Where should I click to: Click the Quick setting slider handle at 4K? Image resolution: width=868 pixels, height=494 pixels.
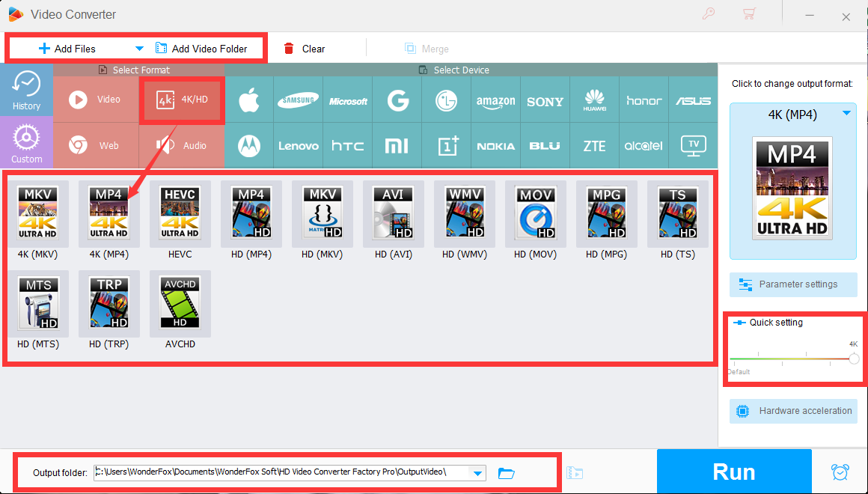coord(854,359)
